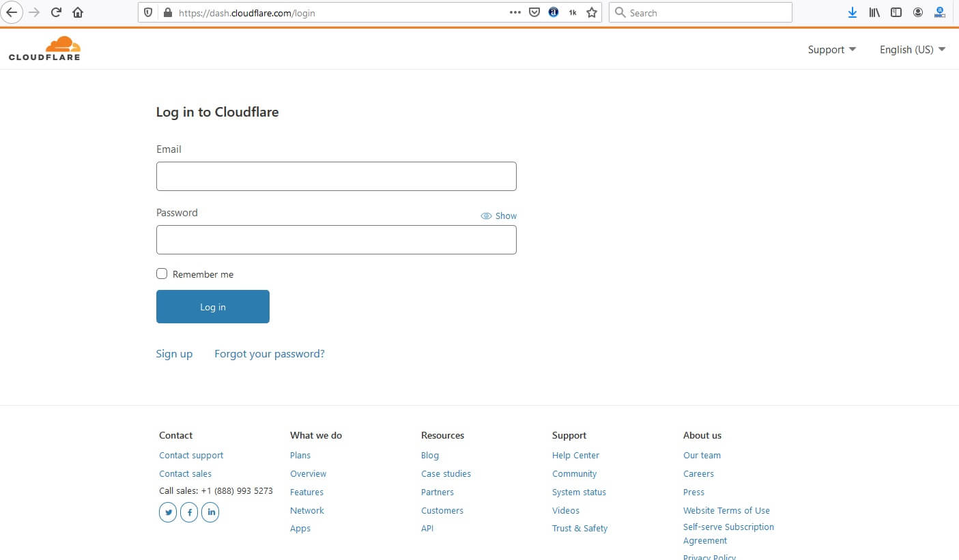Bookmark this page with the star
Viewport: 959px width, 560px height.
pyautogui.click(x=592, y=12)
